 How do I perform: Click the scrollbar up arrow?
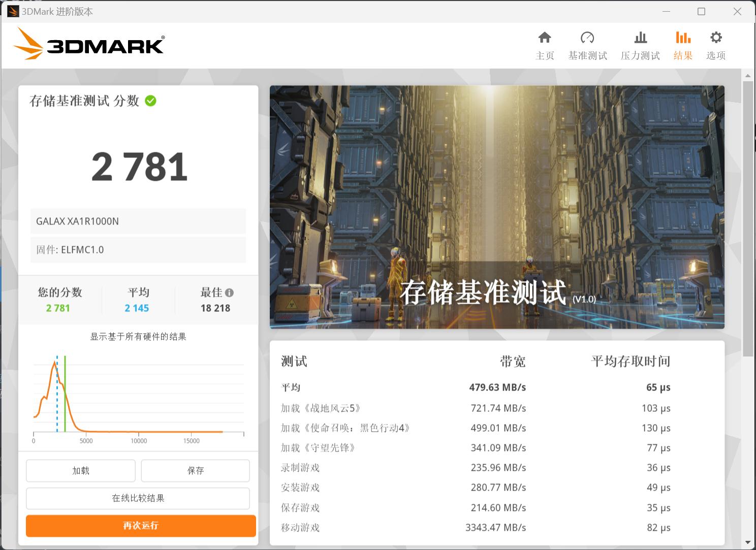[747, 76]
